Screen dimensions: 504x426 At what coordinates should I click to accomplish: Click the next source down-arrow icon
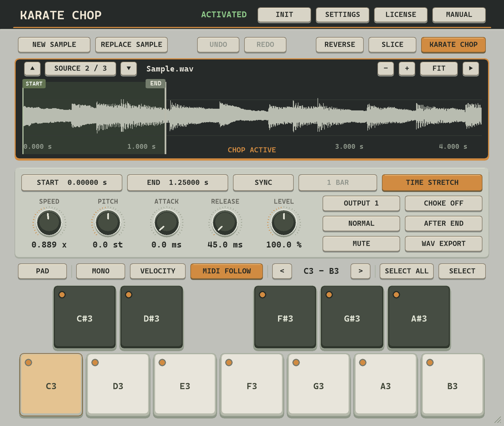coord(129,68)
